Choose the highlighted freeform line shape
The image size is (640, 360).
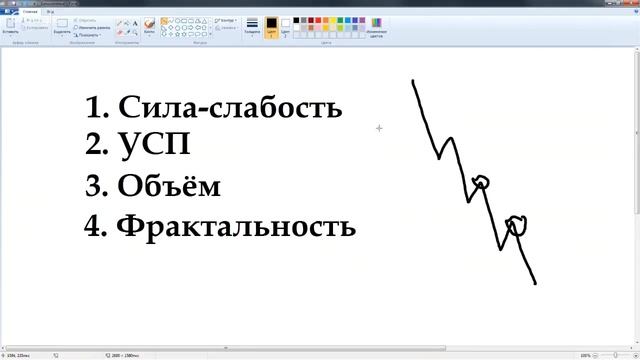[164, 21]
